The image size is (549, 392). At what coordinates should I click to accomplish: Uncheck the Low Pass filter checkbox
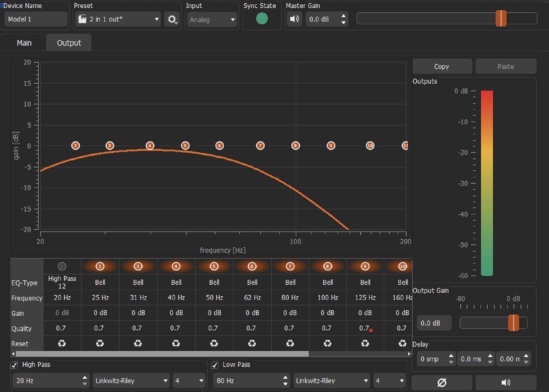coord(215,365)
